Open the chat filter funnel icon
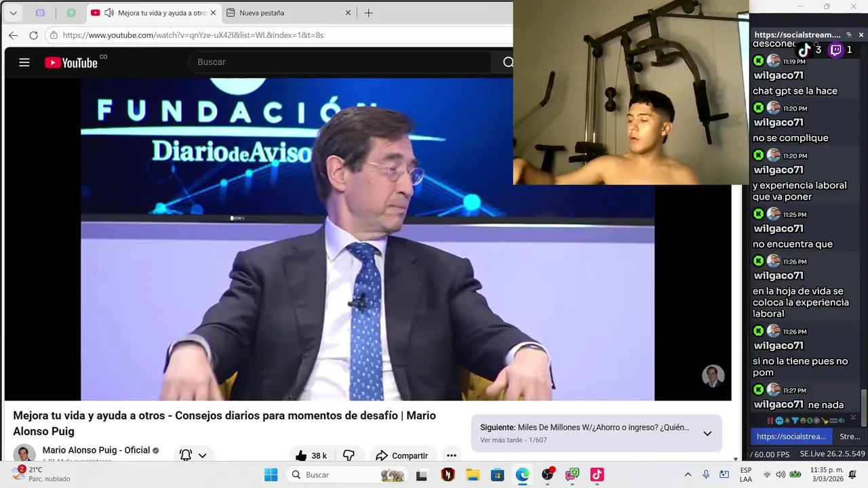The width and height of the screenshot is (868, 488). coord(795,421)
